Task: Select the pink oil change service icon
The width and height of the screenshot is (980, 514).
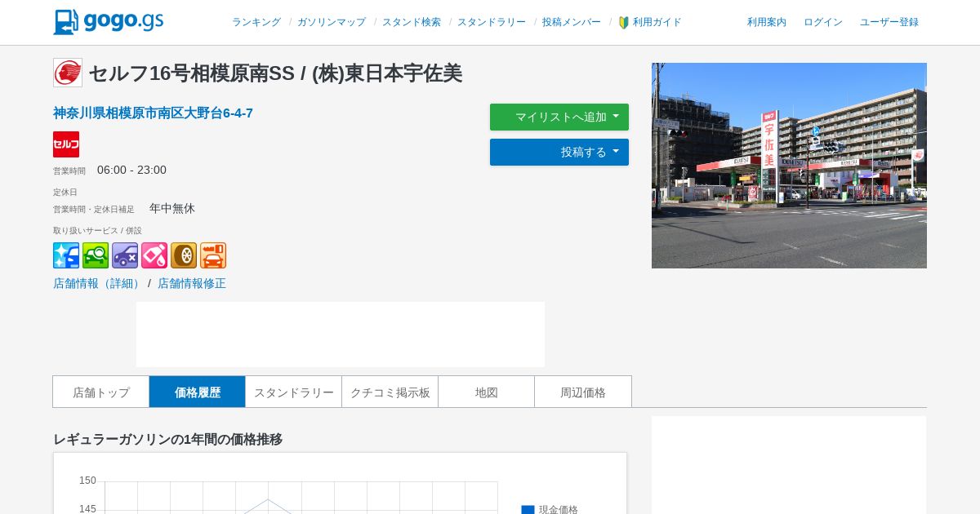Action: click(154, 255)
